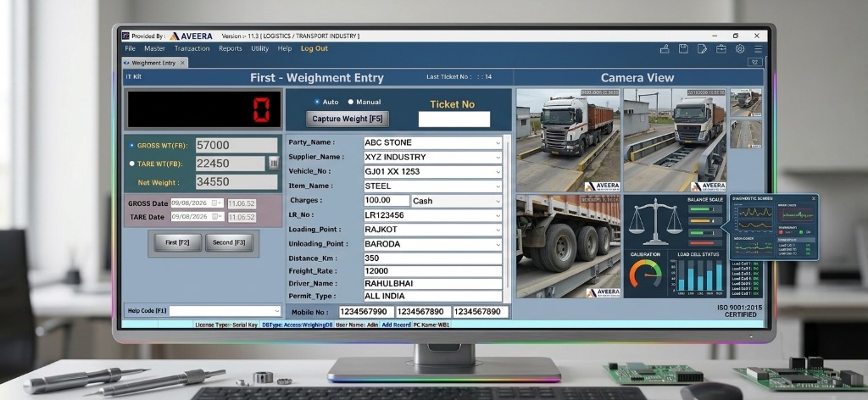Click the top-left front truck camera view
Screen dimensions: 868x400
coord(568,140)
